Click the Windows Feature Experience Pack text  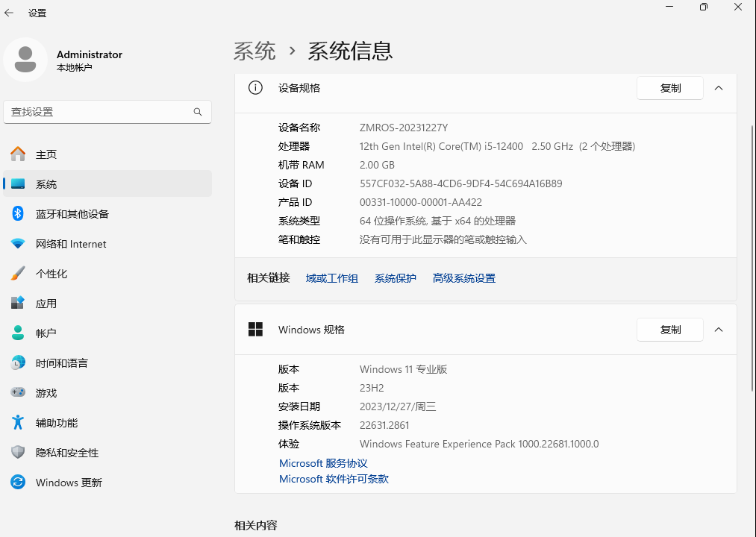(x=479, y=444)
